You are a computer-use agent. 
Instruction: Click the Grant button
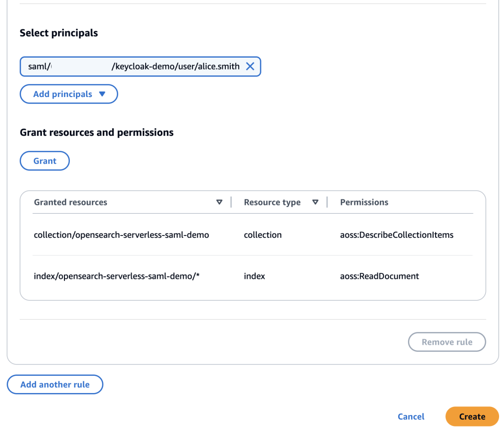click(45, 161)
